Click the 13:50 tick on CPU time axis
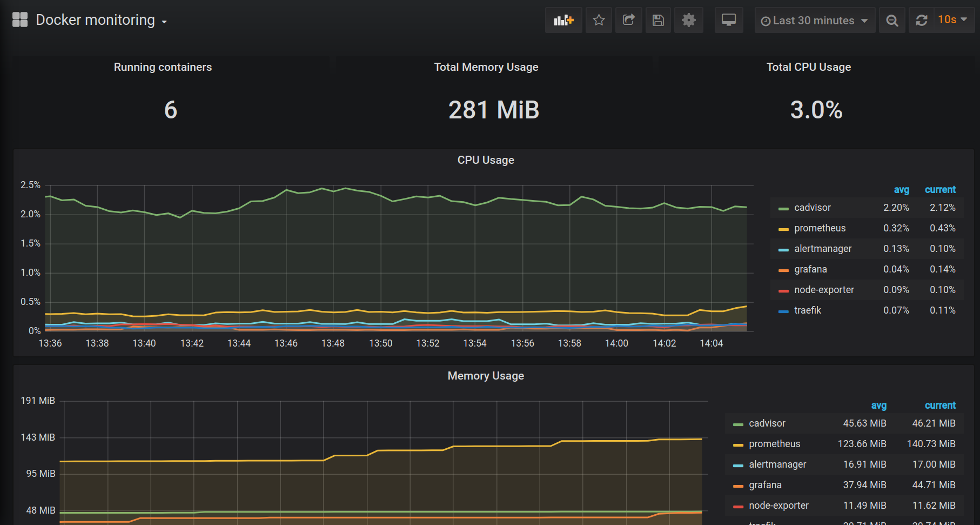 [x=380, y=343]
